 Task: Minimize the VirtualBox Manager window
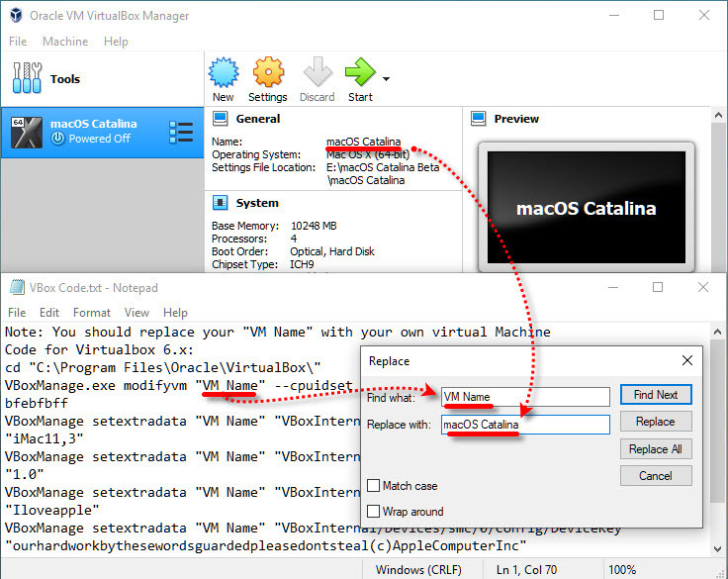click(x=614, y=15)
